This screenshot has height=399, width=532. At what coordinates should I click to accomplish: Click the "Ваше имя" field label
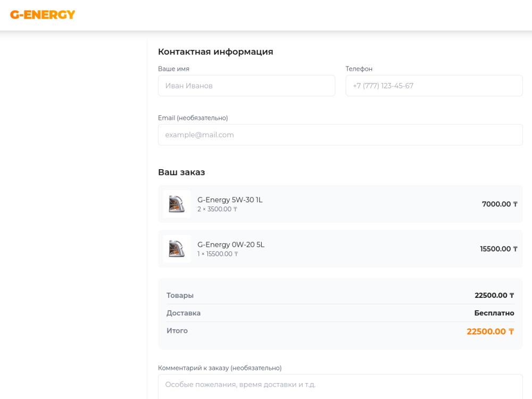tap(174, 69)
